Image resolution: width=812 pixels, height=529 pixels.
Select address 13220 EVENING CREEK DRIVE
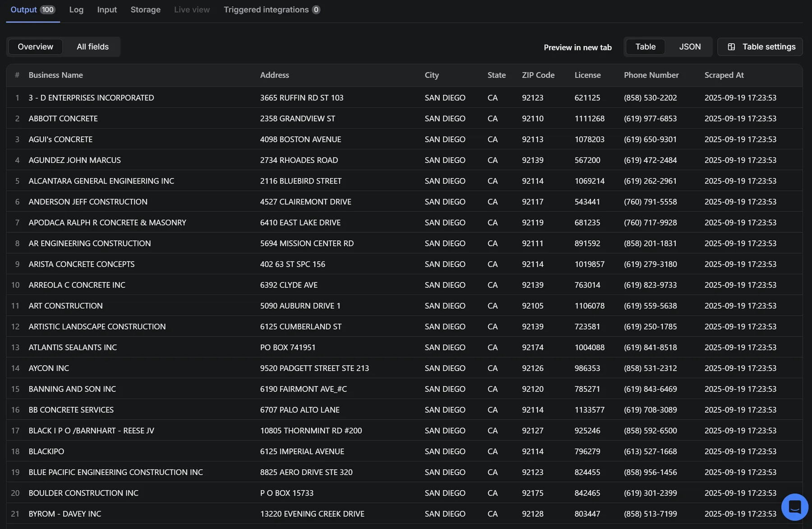(x=312, y=514)
